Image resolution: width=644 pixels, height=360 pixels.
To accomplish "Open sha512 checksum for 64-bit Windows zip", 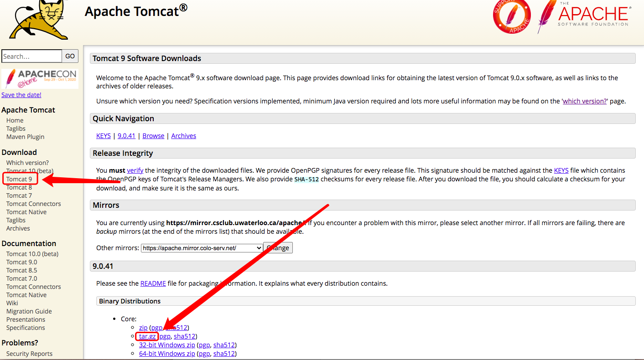I will (x=224, y=354).
